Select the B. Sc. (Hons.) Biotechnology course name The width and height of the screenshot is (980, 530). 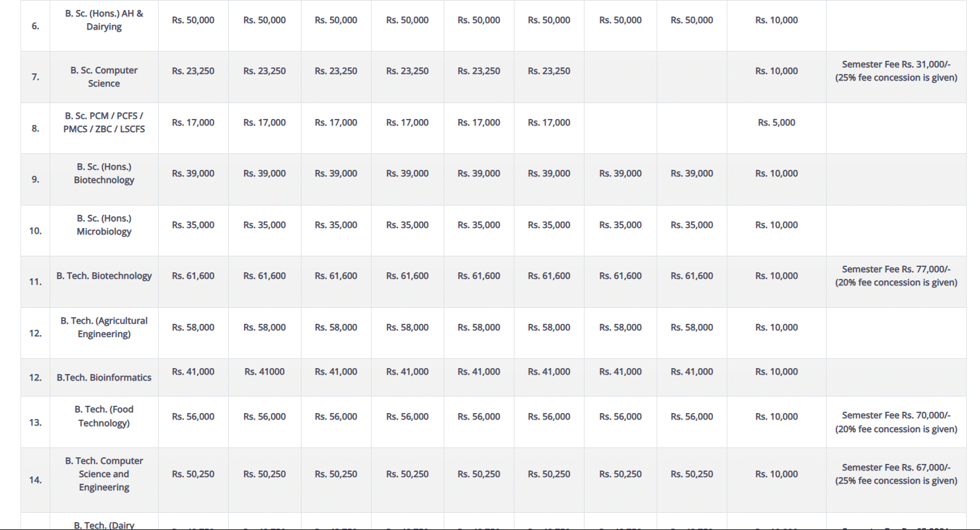(104, 173)
